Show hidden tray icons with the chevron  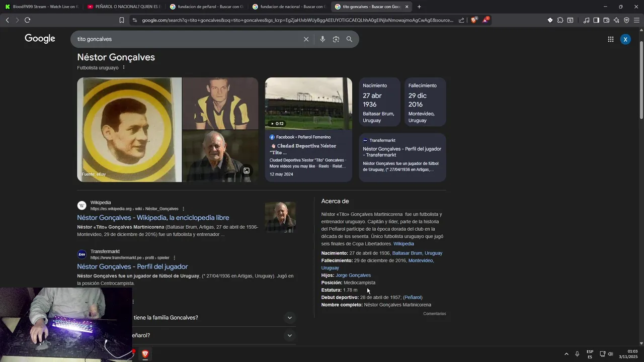click(566, 354)
